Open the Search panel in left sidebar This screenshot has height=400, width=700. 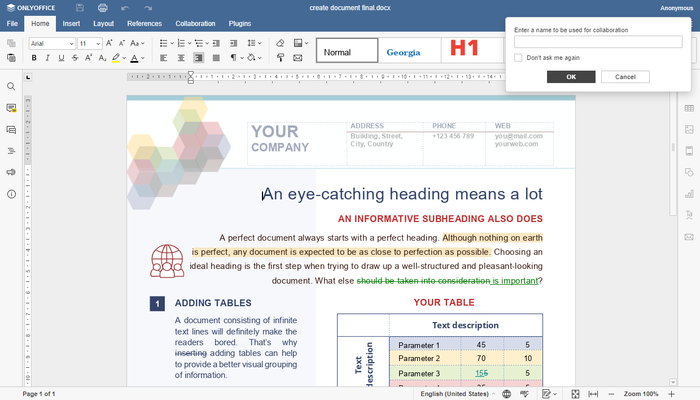click(11, 86)
